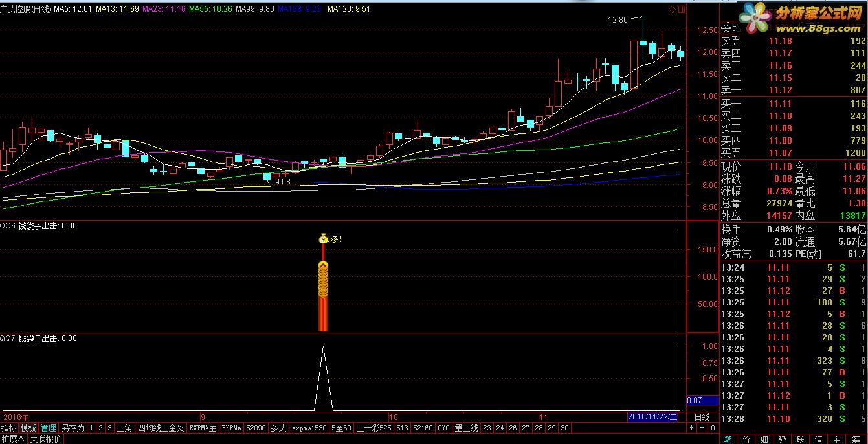The width and height of the screenshot is (868, 444).
Task: Click the 买五 bid price 11.07
Action: pyautogui.click(x=780, y=153)
